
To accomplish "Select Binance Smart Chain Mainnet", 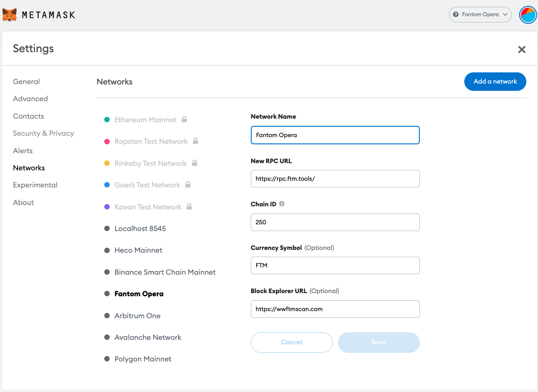I will 165,272.
